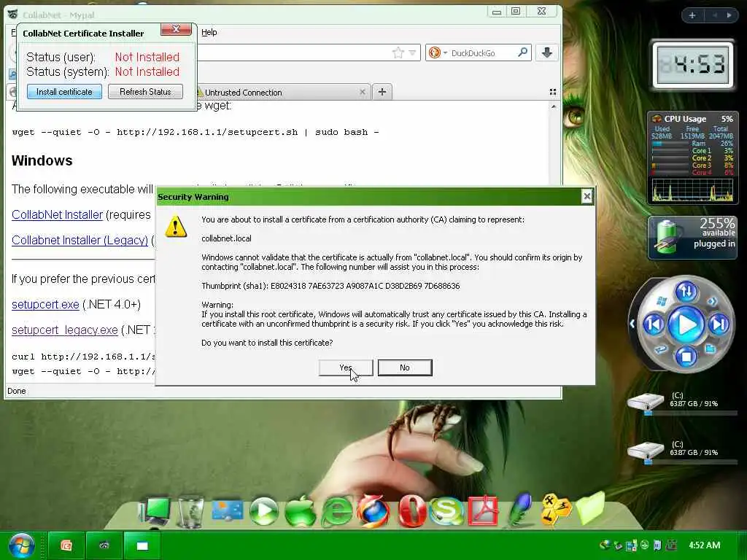Click the bookmark star icon
The height and width of the screenshot is (560, 747).
(398, 52)
